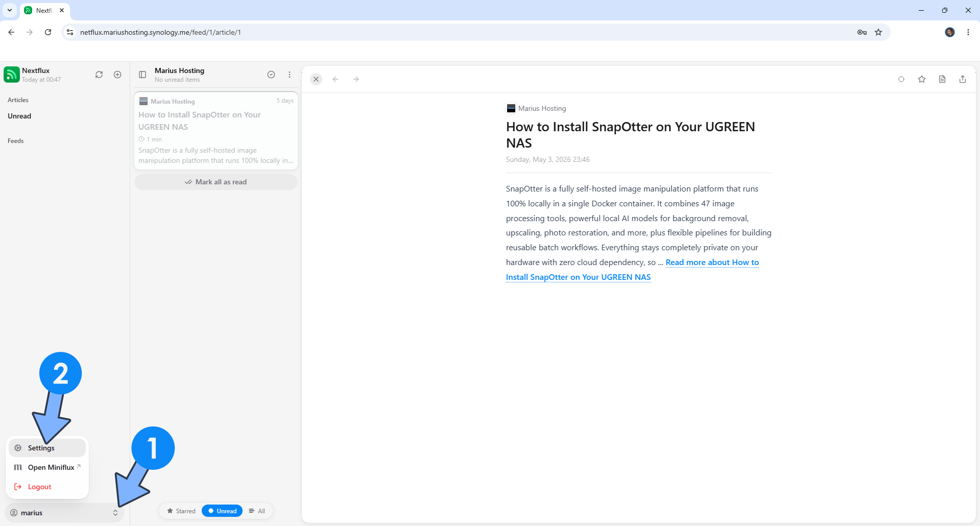
Task: Click the Articles section label in the sidebar
Action: [18, 100]
